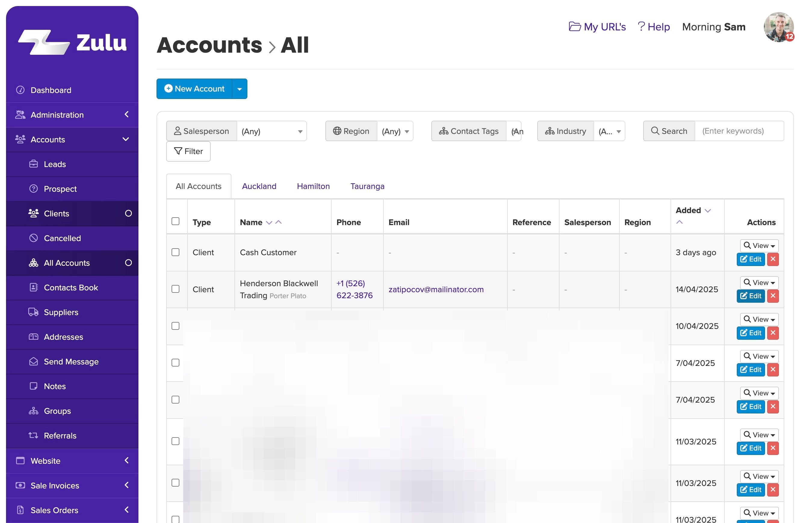Open New Account split-button dropdown arrow
The width and height of the screenshot is (812, 523).
pos(240,89)
